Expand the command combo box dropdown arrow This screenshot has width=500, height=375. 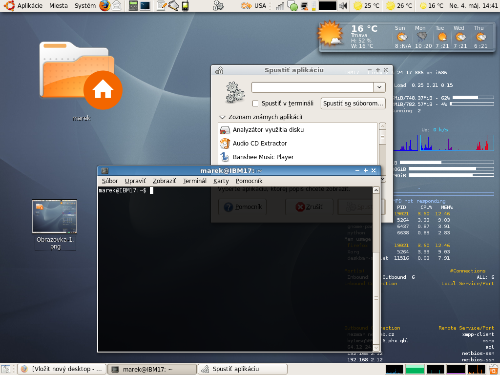[x=379, y=87]
